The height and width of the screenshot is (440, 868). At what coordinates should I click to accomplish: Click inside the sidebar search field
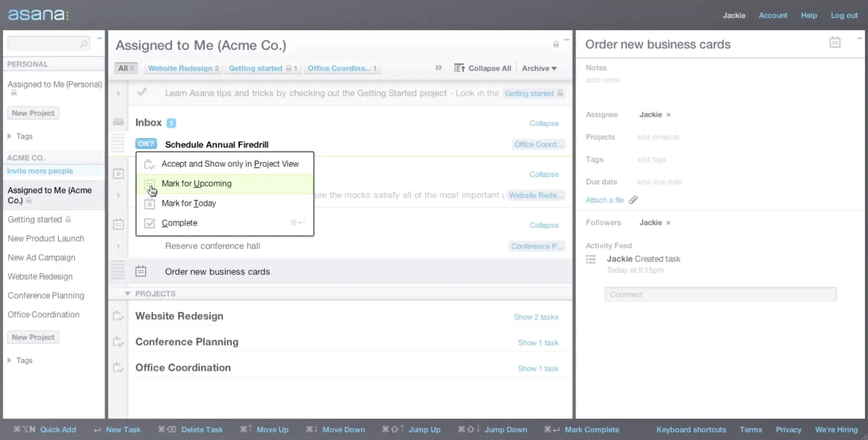tap(49, 44)
